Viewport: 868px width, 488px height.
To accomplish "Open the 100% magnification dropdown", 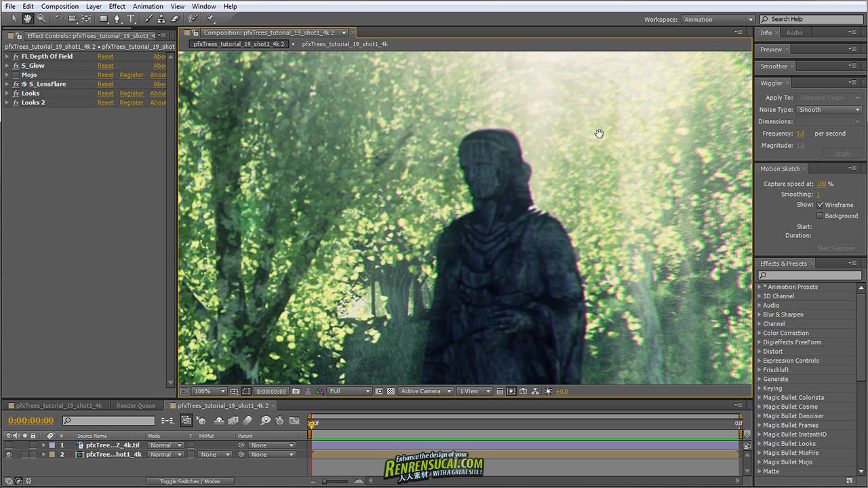I will [x=210, y=391].
